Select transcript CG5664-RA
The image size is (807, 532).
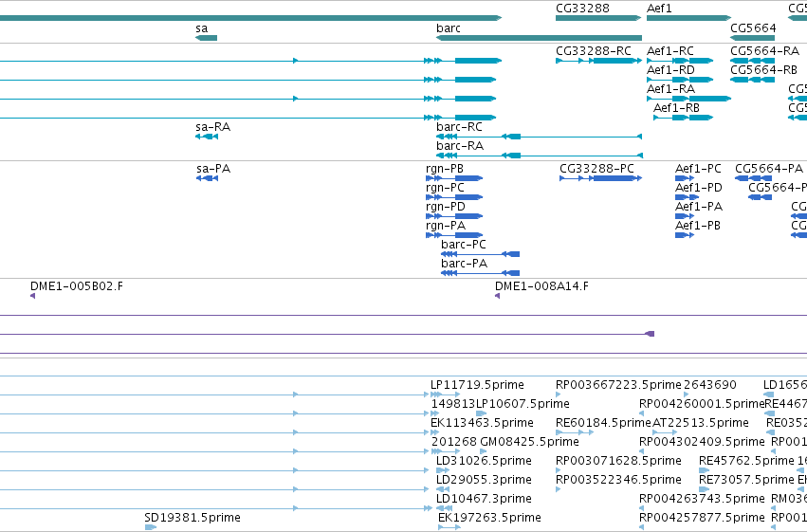[x=752, y=61]
